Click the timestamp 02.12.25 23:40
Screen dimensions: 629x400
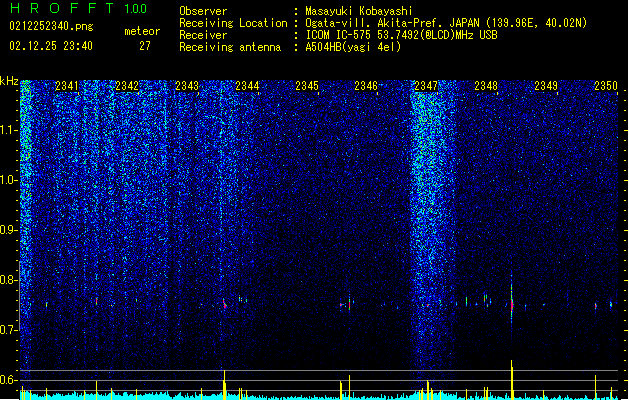pyautogui.click(x=51, y=46)
